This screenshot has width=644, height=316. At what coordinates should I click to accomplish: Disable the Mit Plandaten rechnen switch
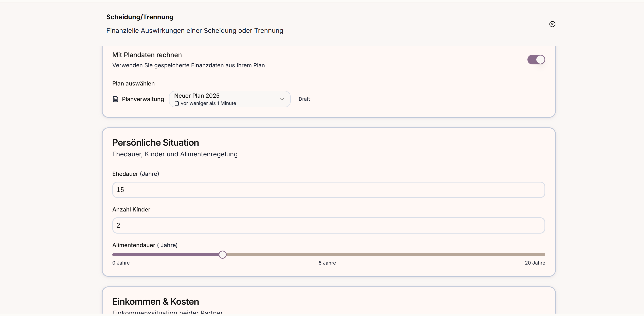tap(536, 60)
